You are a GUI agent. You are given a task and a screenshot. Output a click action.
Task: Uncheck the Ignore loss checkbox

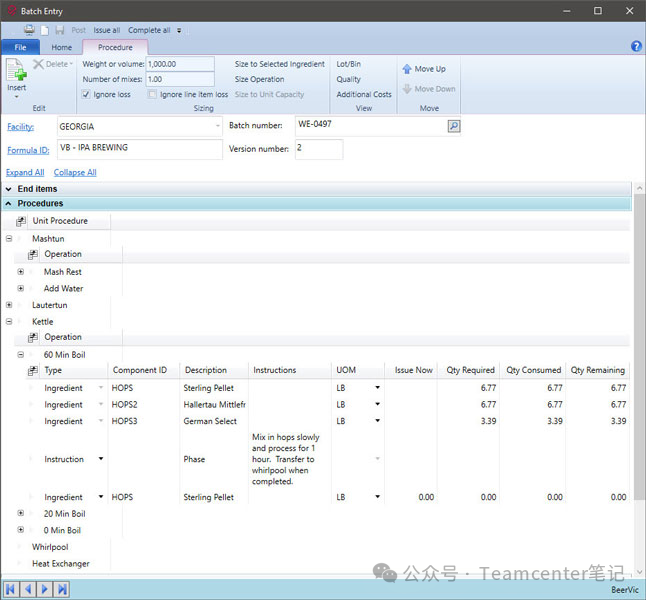(86, 95)
